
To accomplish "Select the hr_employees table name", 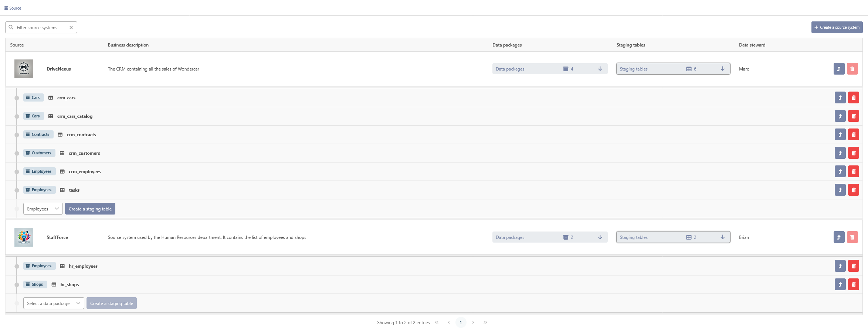I will (83, 266).
